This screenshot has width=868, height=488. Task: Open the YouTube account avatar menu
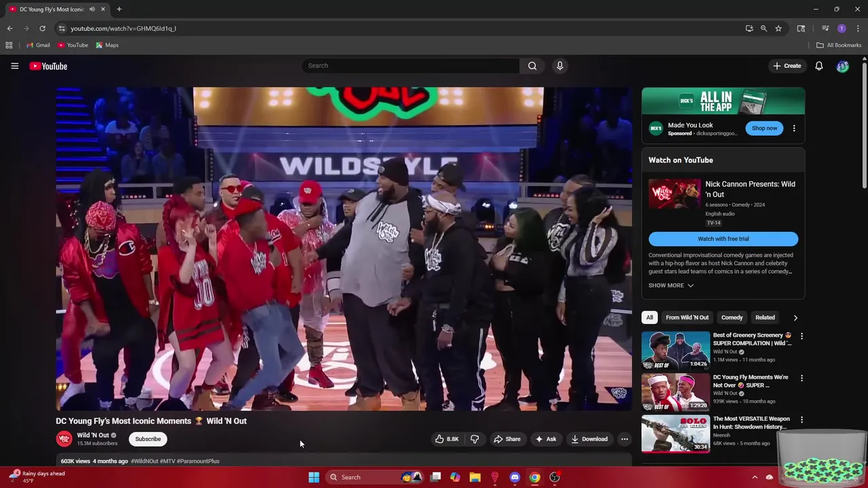(x=842, y=66)
